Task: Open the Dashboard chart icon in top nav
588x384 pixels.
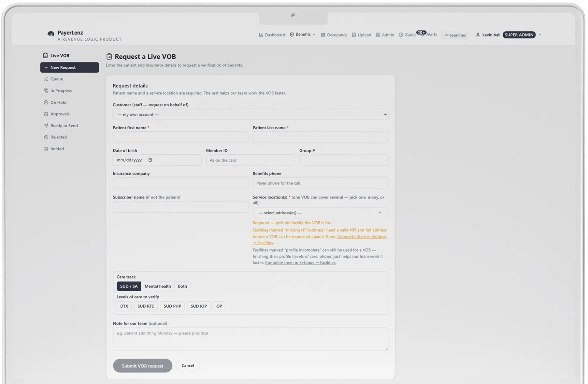Action: click(261, 35)
